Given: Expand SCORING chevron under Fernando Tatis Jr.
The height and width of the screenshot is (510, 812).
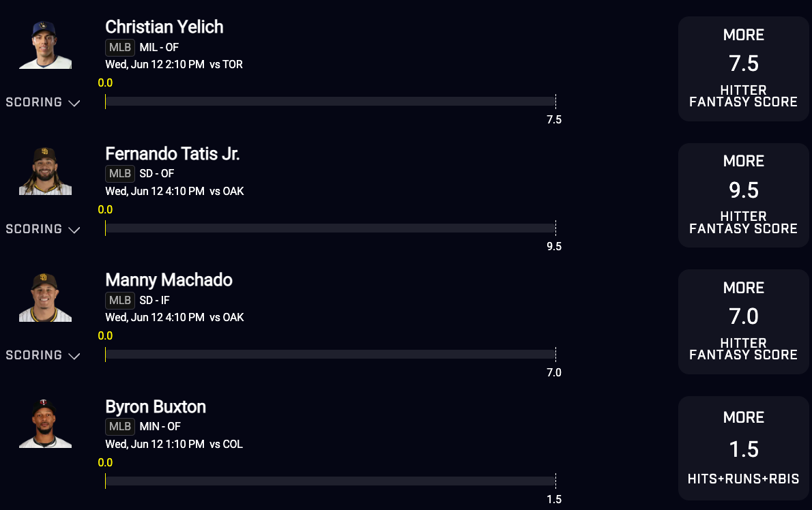Looking at the screenshot, I should 42,229.
